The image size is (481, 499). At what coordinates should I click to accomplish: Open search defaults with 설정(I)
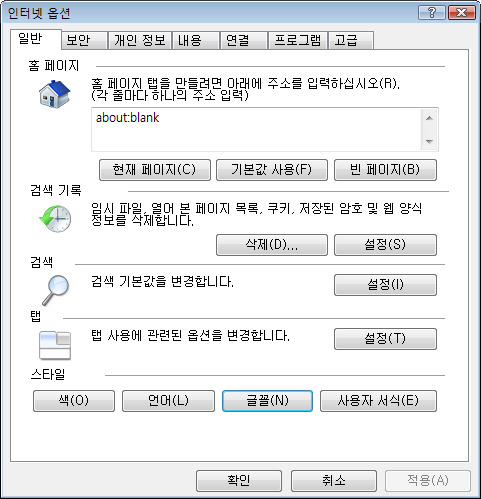point(385,285)
